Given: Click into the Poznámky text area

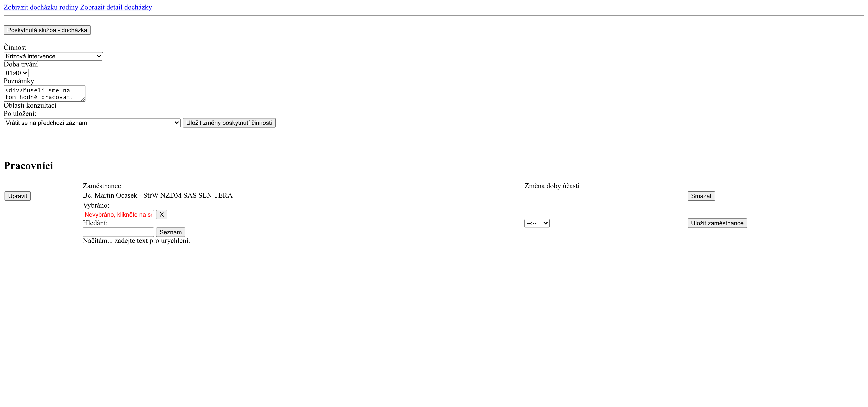Looking at the screenshot, I should [42, 93].
